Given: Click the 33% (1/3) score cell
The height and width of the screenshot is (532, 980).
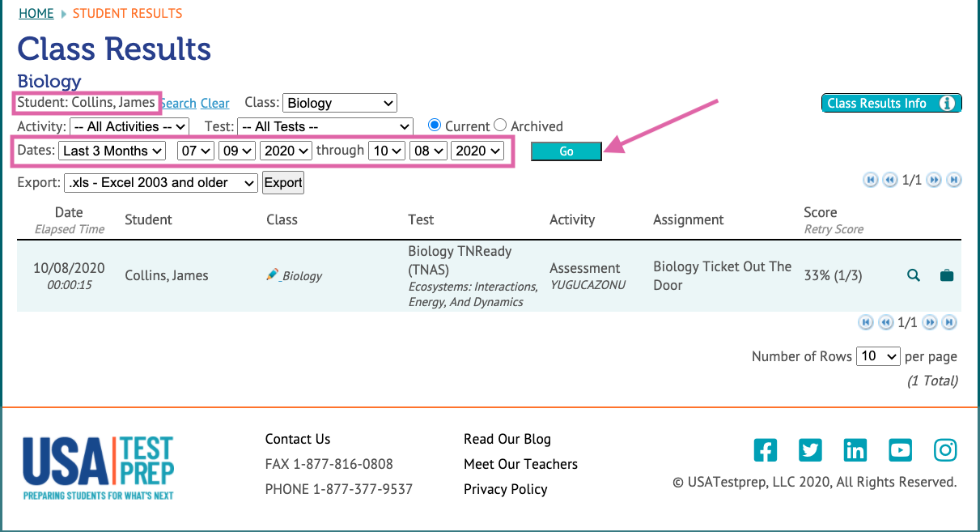Looking at the screenshot, I should (833, 275).
